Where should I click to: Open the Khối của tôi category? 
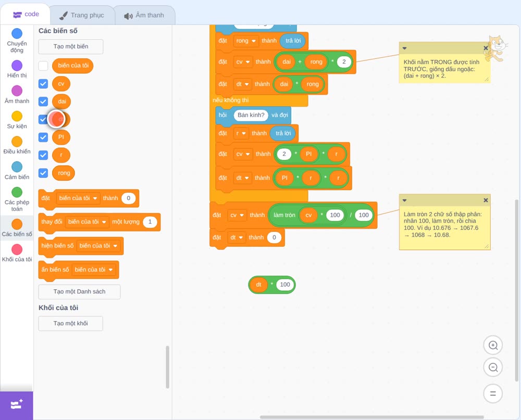pyautogui.click(x=17, y=253)
